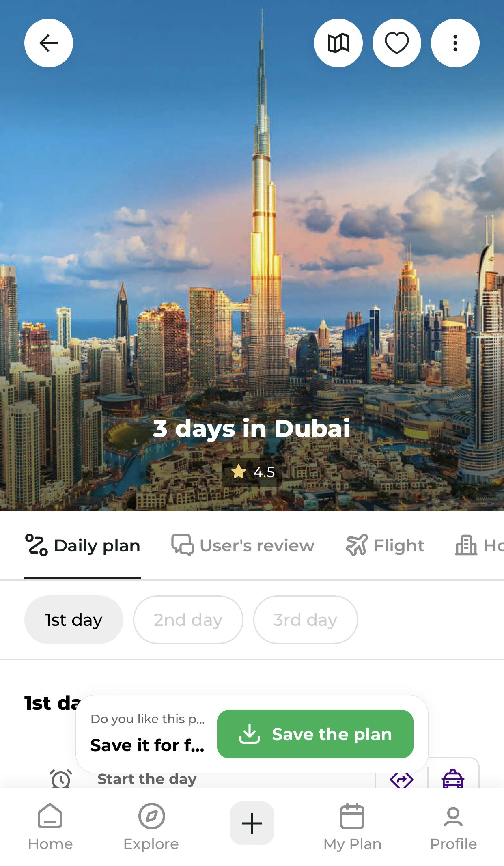The width and height of the screenshot is (504, 866).
Task: Select the 1st day chip
Action: click(73, 620)
